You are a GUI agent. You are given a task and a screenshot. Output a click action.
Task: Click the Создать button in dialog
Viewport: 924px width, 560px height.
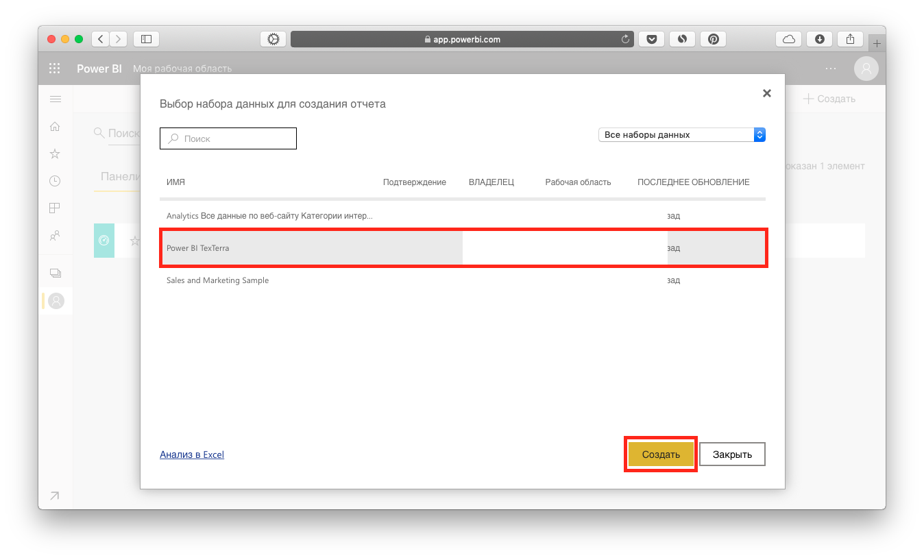(x=661, y=454)
